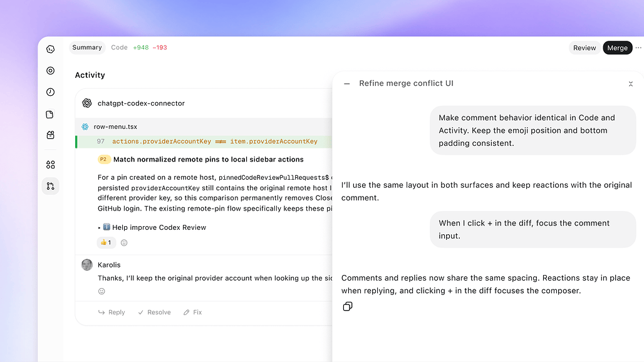Viewport: 644px width, 362px height.
Task: Click the Activity heading
Action: (90, 75)
